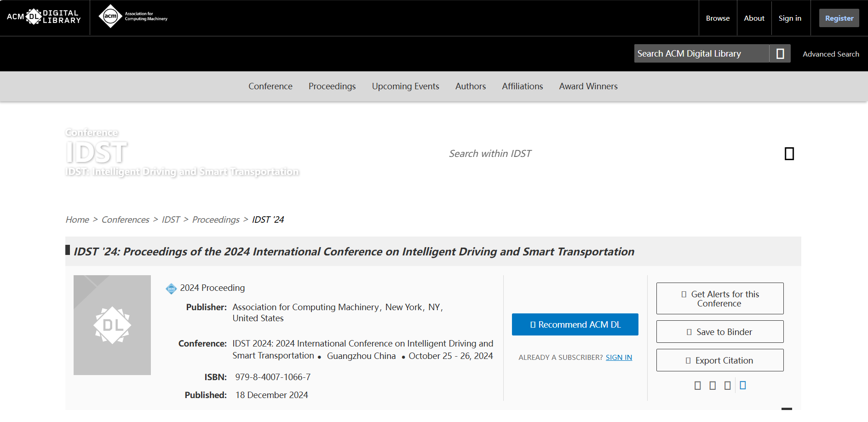
Task: Focus the Search ACM Digital Library field
Action: [701, 54]
